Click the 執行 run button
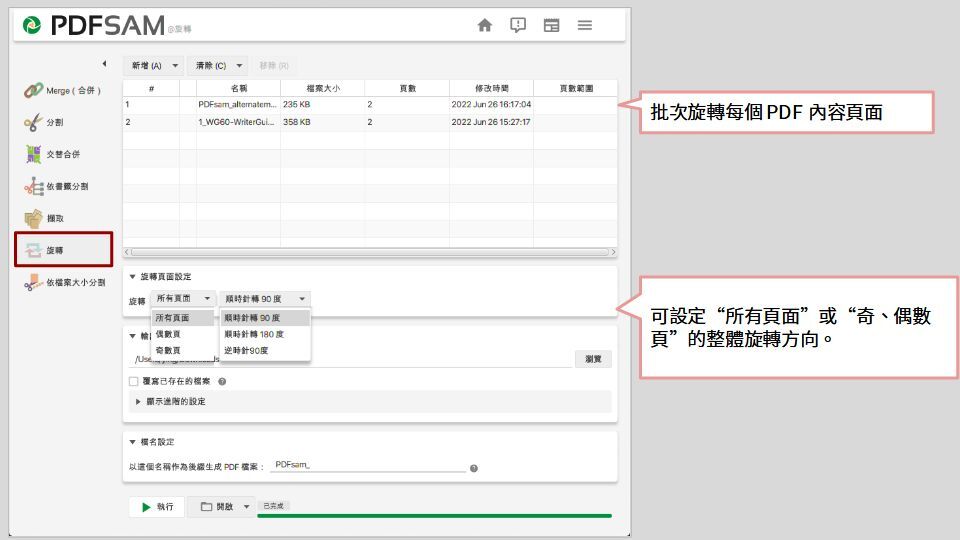The height and width of the screenshot is (540, 960). [x=156, y=507]
